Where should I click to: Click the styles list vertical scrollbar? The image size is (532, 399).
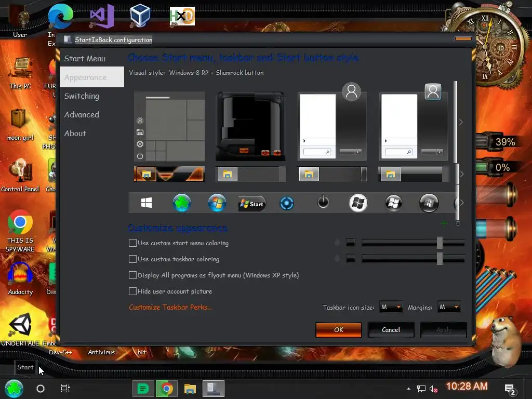pos(456,122)
